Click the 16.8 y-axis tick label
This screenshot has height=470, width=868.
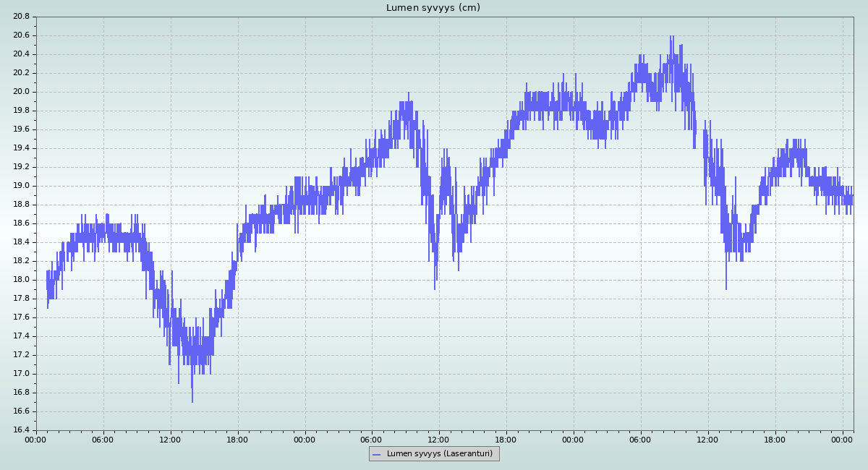[x=21, y=393]
